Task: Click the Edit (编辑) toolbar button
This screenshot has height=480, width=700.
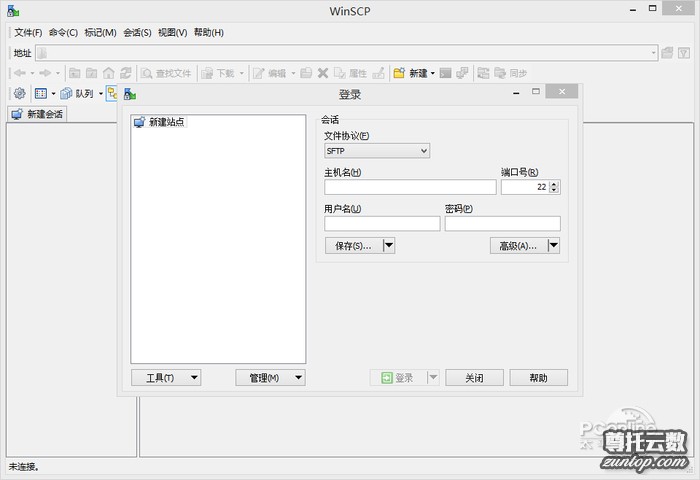Action: [270, 73]
